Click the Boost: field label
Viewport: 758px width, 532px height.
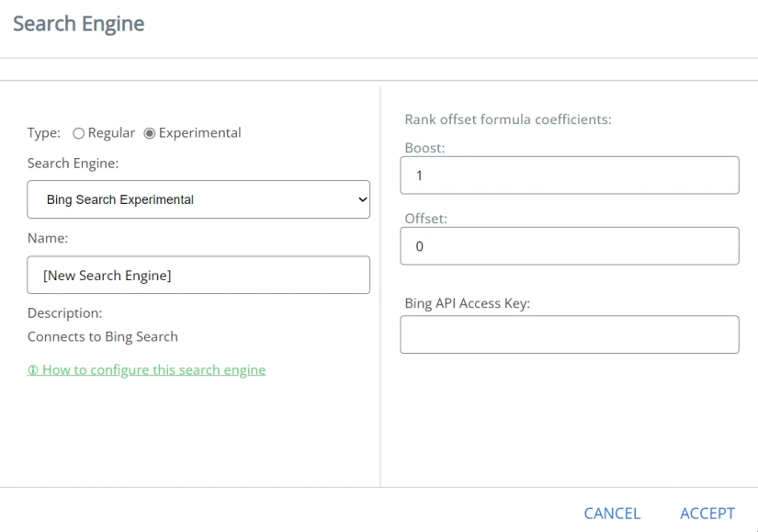coord(424,147)
